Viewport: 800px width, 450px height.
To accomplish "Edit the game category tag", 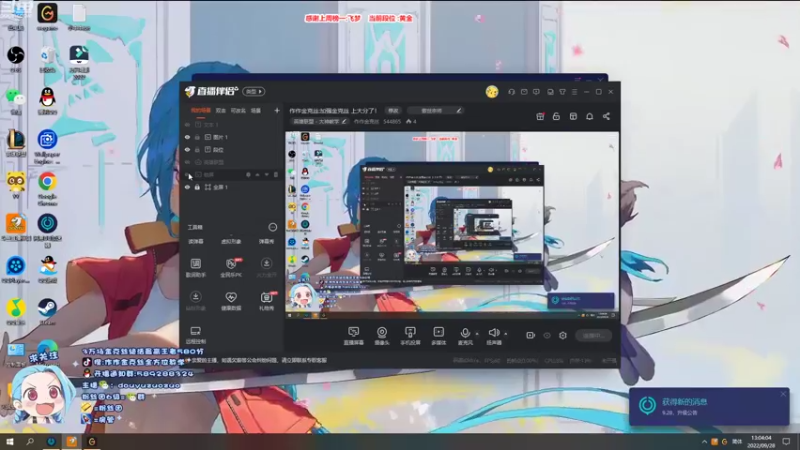I will coord(319,121).
